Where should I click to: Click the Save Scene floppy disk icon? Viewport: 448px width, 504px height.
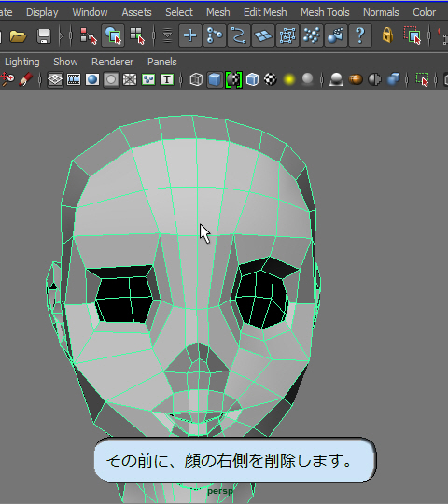point(44,35)
